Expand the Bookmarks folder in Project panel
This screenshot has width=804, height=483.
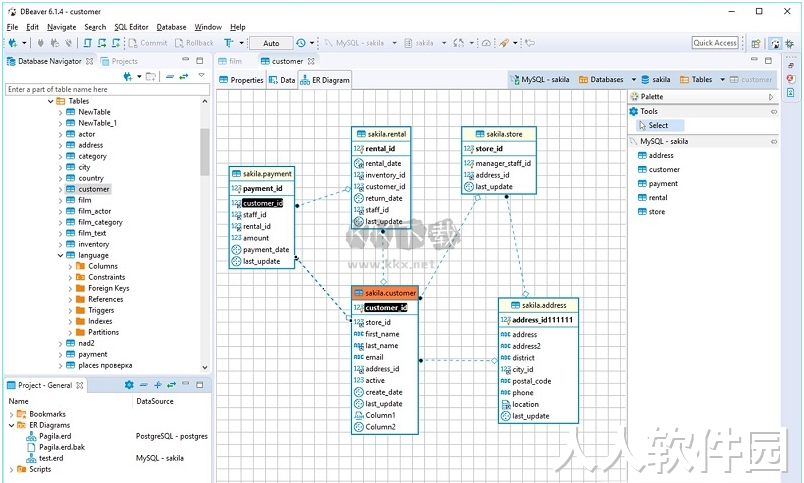(11, 414)
